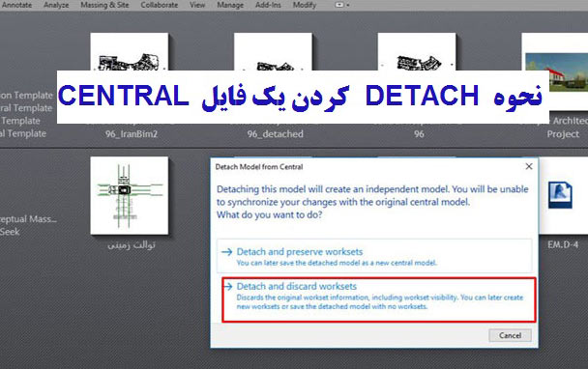The image size is (588, 369).
Task: Select Construction Template link in projects list
Action: point(26,96)
